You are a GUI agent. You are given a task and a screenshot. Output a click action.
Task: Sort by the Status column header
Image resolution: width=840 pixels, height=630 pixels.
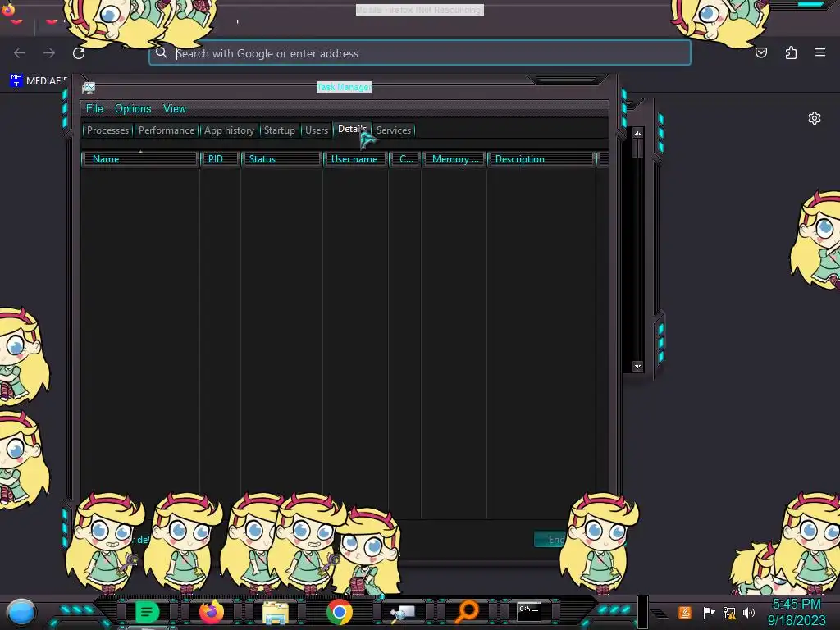point(281,159)
